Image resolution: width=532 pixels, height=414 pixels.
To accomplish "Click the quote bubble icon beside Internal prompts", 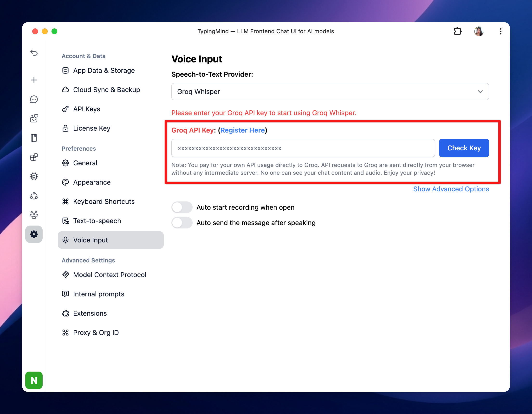I will (65, 294).
